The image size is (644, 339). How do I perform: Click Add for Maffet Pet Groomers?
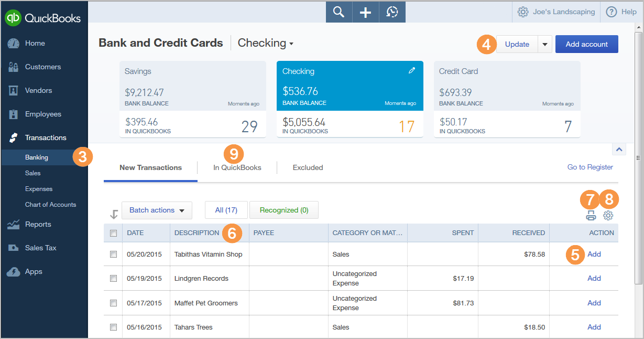point(594,303)
